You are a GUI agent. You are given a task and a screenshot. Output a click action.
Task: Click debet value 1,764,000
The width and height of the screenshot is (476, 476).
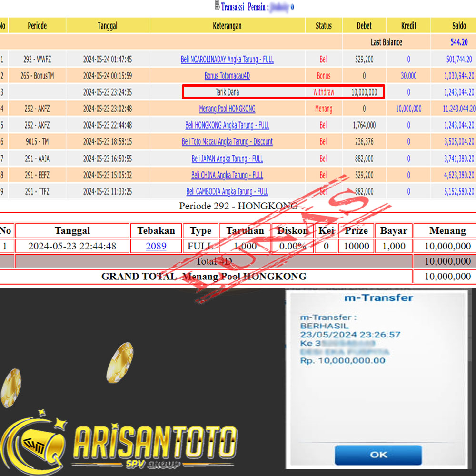coord(364,125)
